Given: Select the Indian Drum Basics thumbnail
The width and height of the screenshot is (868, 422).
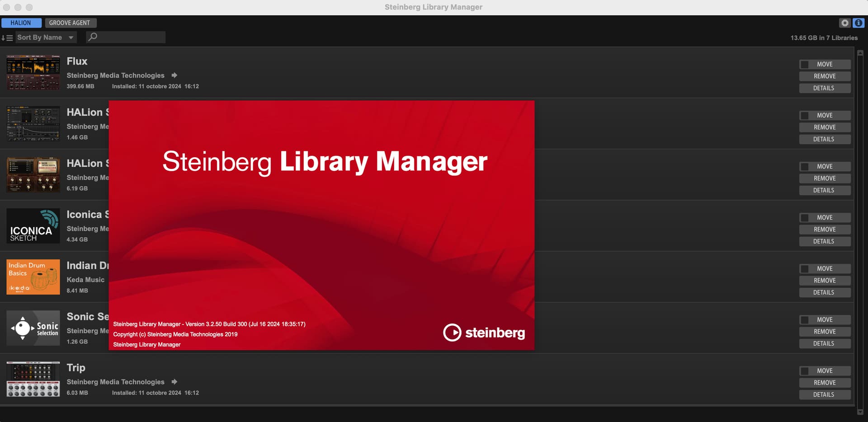Looking at the screenshot, I should point(33,277).
